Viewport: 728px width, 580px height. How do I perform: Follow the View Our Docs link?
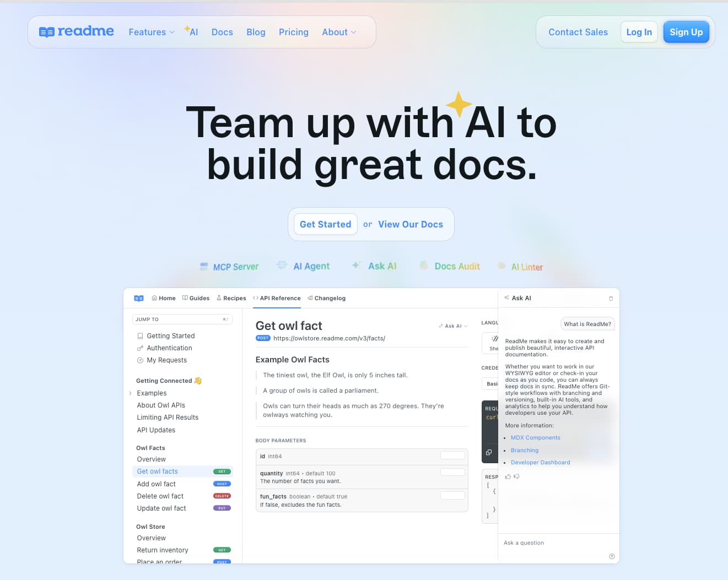410,224
